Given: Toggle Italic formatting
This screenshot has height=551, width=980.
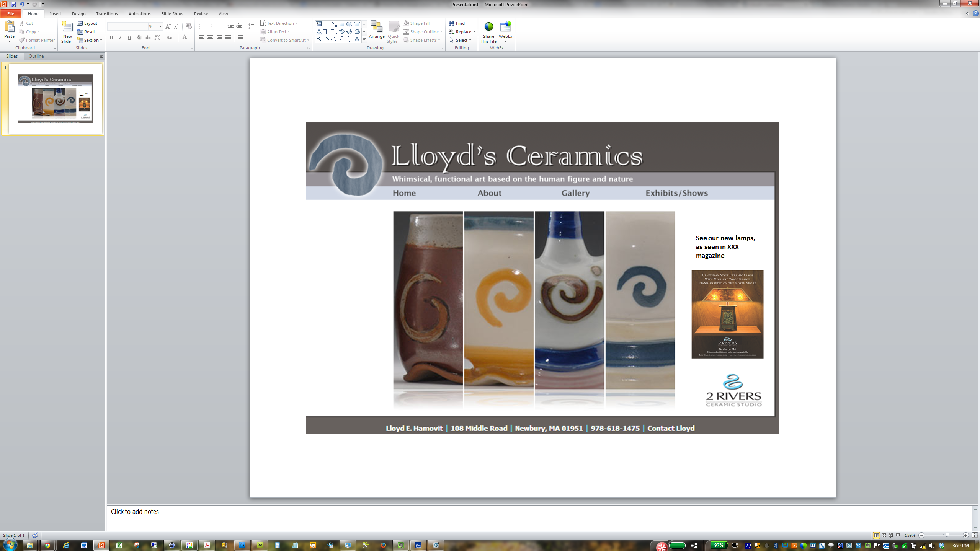Looking at the screenshot, I should click(120, 37).
